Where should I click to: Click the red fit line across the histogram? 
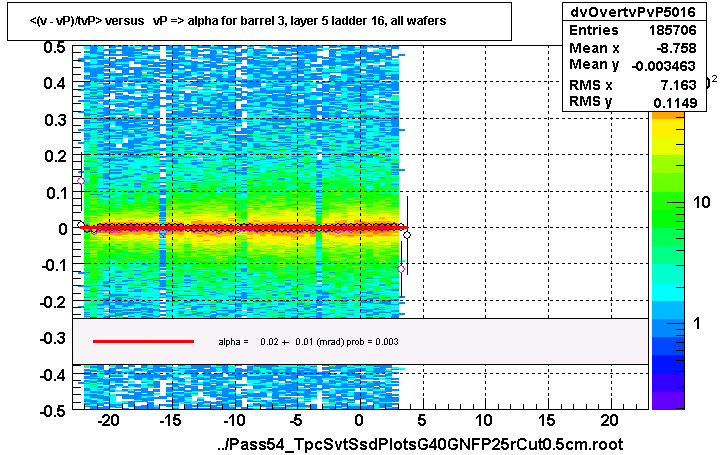tap(244, 228)
